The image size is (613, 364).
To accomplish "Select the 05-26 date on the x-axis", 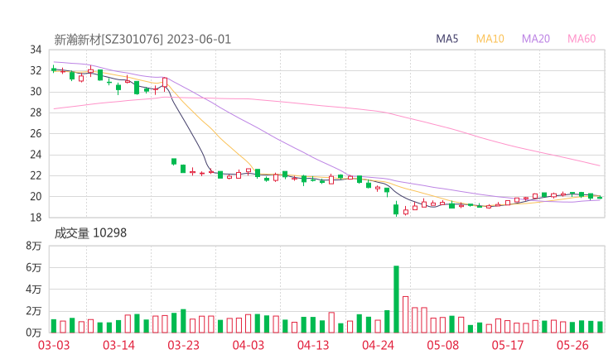I will tap(572, 345).
